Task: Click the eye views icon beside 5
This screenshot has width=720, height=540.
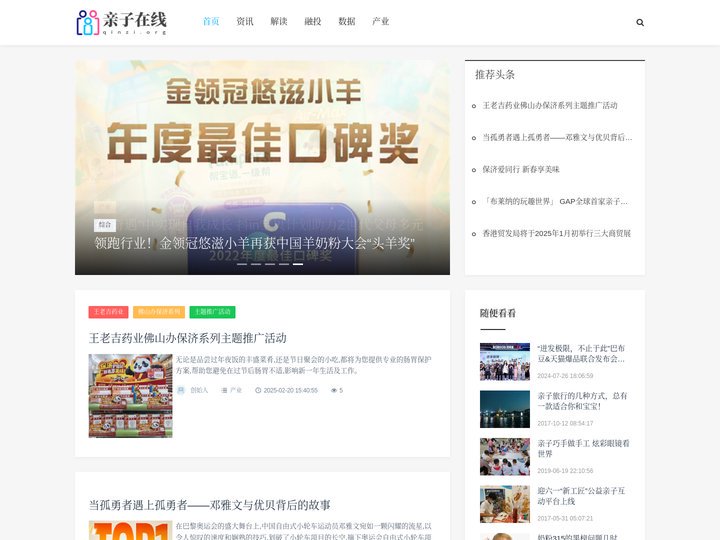Action: (x=334, y=390)
